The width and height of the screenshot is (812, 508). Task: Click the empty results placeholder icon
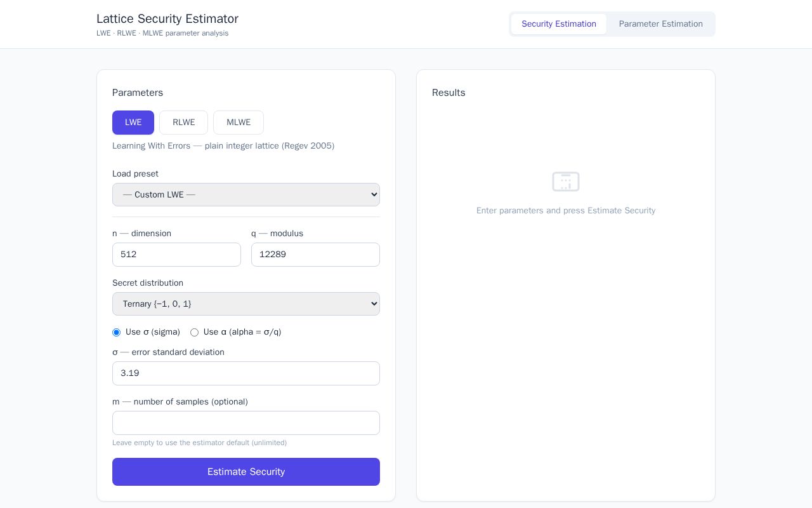pyautogui.click(x=566, y=182)
